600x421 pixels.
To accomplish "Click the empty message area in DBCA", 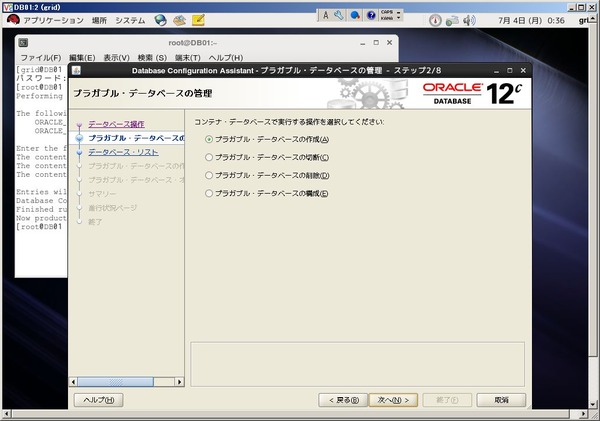I will point(357,364).
